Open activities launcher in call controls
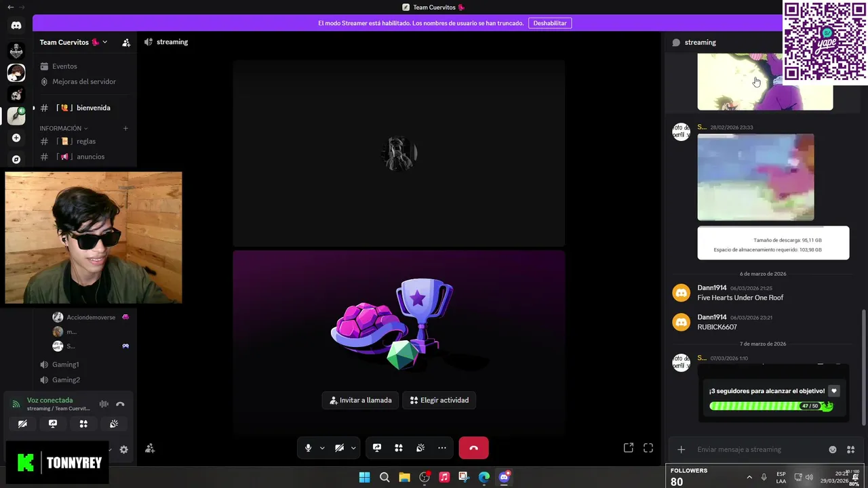Screen dimensions: 868x488 399,448
